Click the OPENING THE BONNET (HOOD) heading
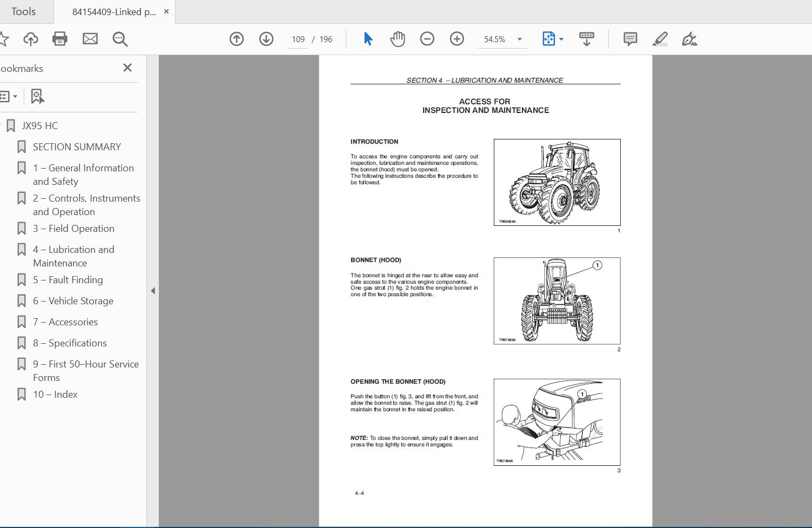 398,382
